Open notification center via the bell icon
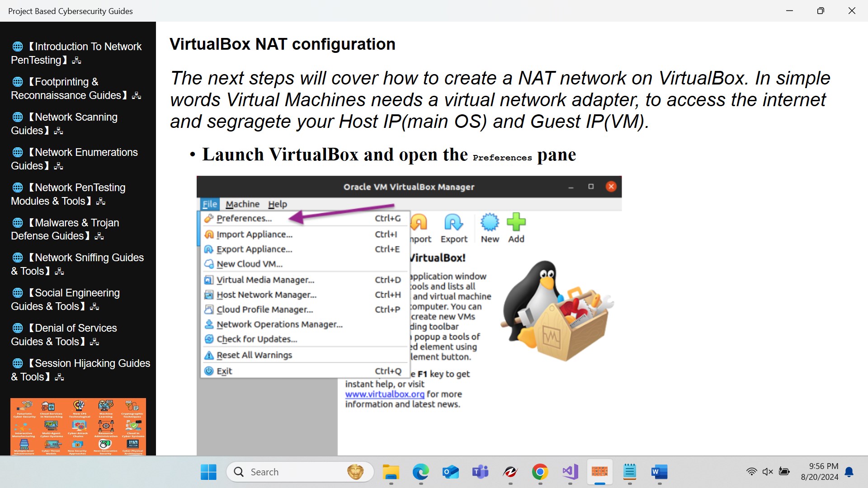This screenshot has height=488, width=868. click(x=849, y=472)
